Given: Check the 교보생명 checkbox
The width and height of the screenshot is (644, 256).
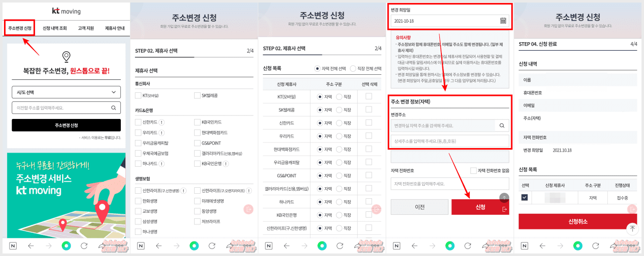Looking at the screenshot, I should [x=138, y=211].
